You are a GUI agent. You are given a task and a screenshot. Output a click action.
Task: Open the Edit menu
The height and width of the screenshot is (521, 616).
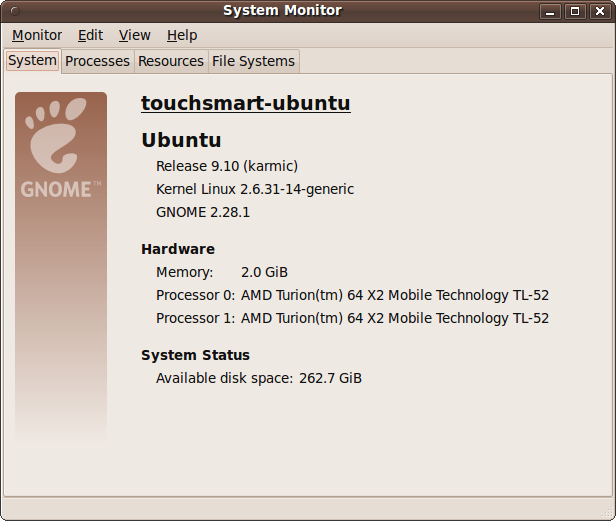coord(90,35)
